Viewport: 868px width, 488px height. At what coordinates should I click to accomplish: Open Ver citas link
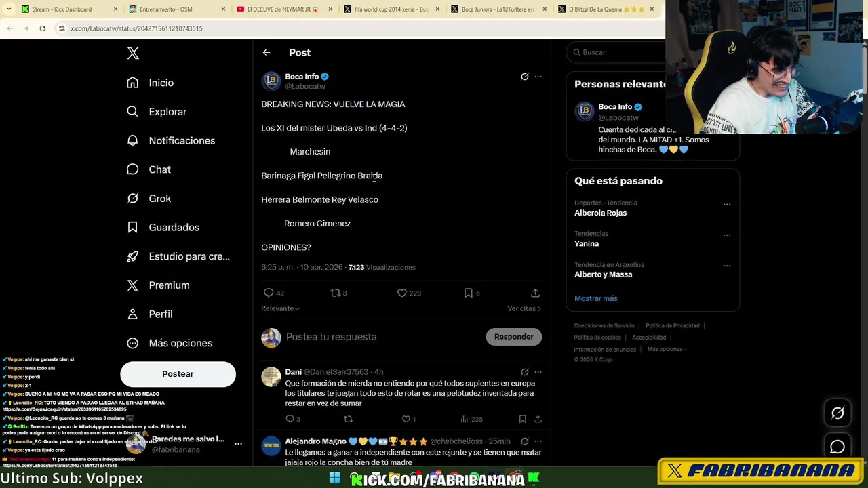pos(524,308)
